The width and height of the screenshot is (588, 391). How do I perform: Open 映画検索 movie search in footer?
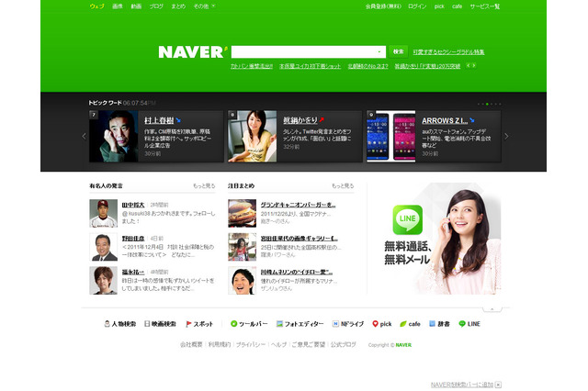(160, 324)
